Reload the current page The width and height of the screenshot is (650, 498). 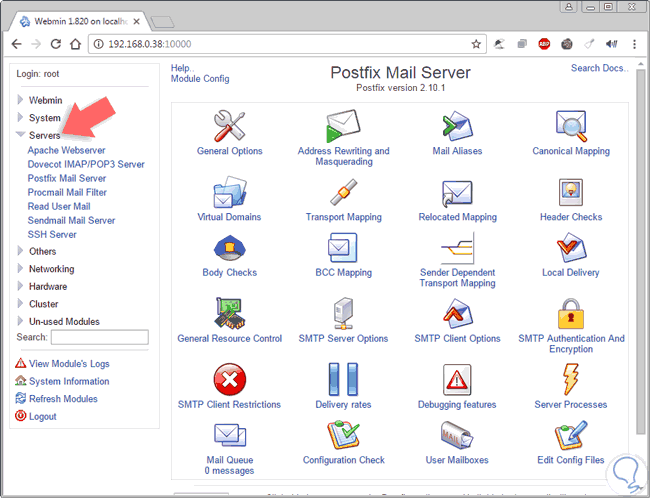pos(56,44)
